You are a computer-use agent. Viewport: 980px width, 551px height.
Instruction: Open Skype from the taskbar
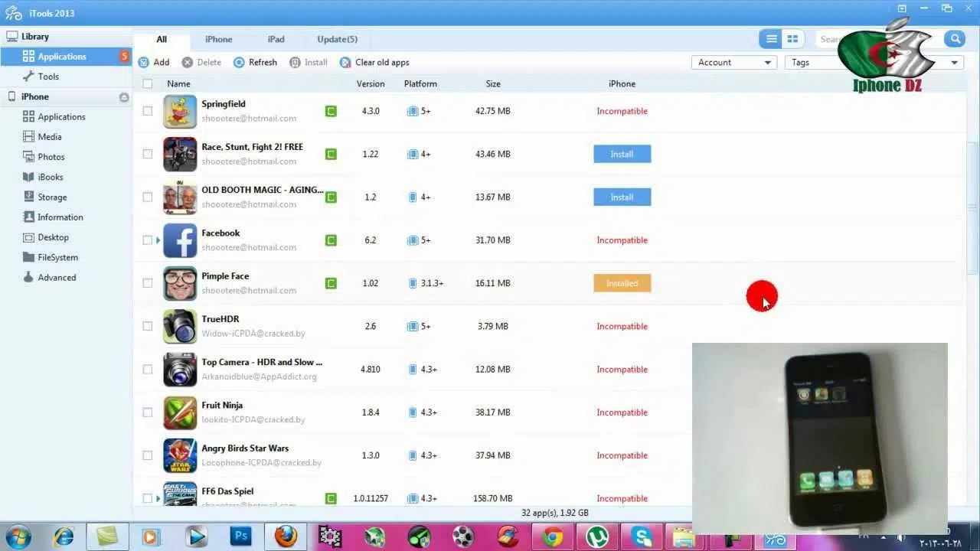642,536
